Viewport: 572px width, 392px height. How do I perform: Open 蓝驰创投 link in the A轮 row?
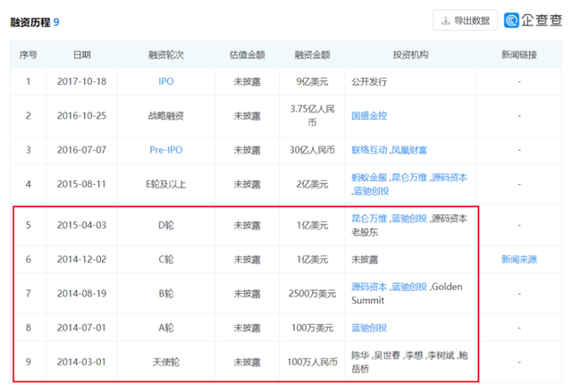[x=369, y=328]
